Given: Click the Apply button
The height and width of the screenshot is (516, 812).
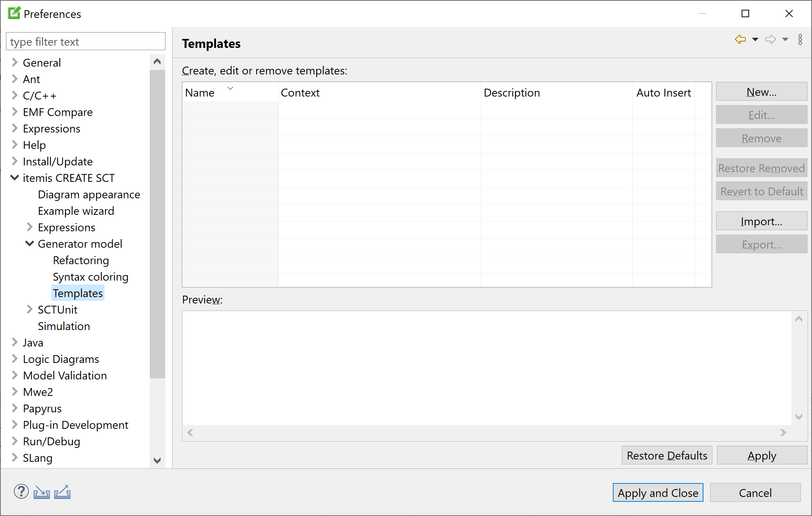Looking at the screenshot, I should [x=762, y=455].
